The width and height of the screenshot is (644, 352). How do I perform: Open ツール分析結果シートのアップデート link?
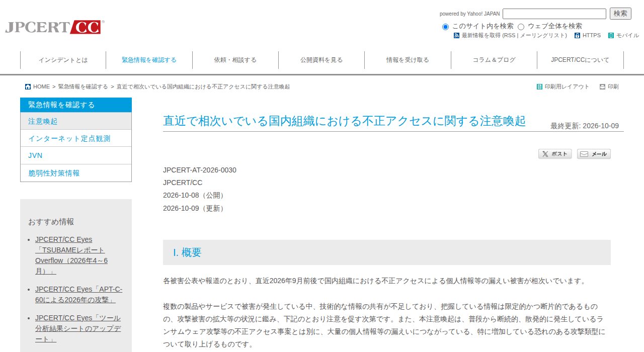click(78, 328)
